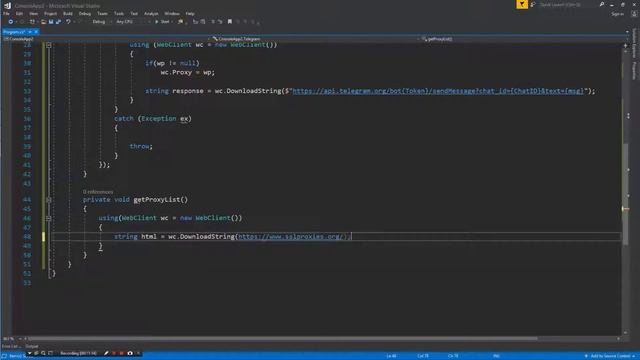Screen dimensions: 640x360
Task: Click the catch keyword on line 36
Action: click(124, 118)
